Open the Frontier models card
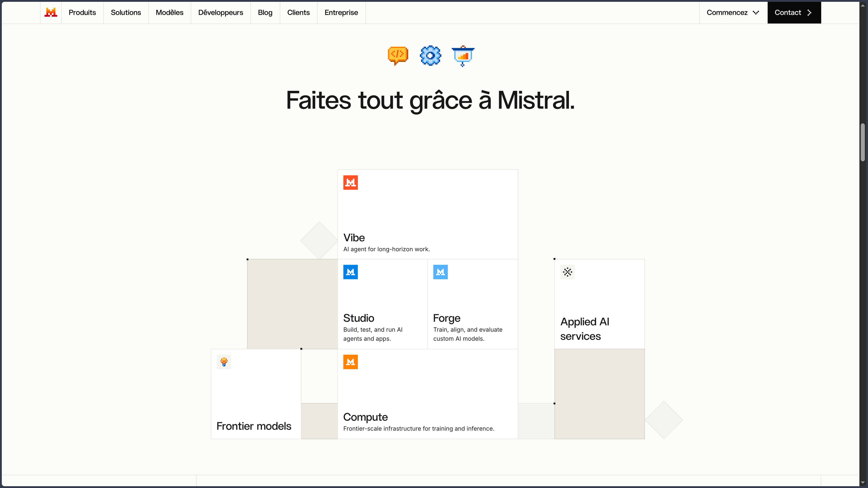The width and height of the screenshot is (868, 488). click(x=256, y=394)
